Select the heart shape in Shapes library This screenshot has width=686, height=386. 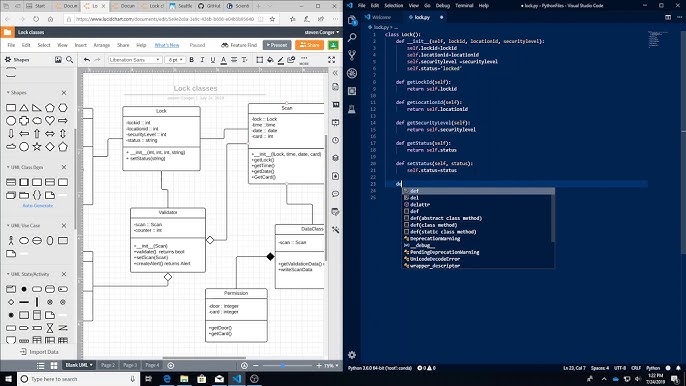click(50, 120)
